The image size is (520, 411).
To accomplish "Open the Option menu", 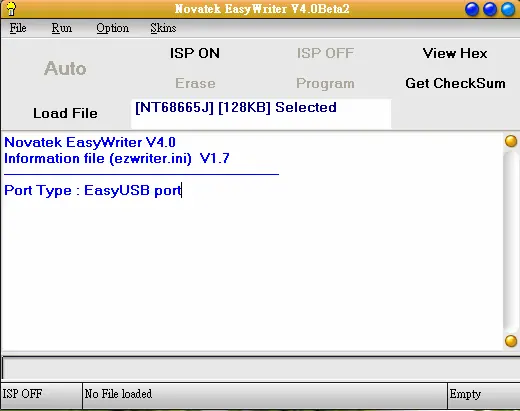I will [x=113, y=28].
